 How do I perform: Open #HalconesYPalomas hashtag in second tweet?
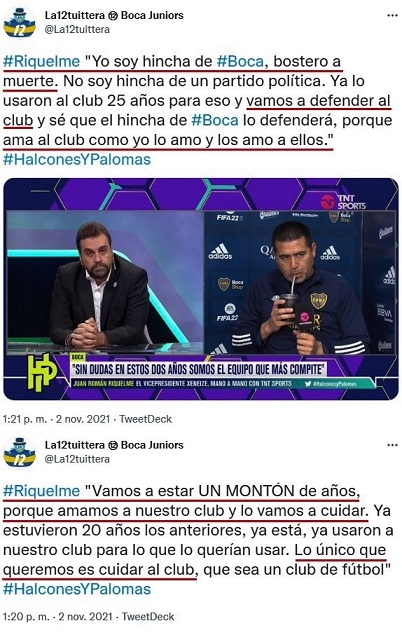tap(77, 589)
